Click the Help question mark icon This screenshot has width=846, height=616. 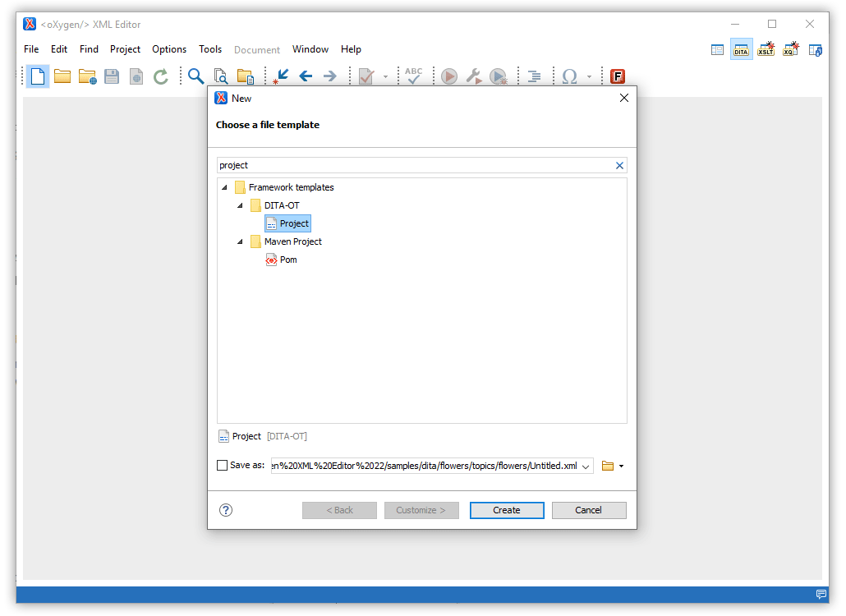click(x=226, y=510)
